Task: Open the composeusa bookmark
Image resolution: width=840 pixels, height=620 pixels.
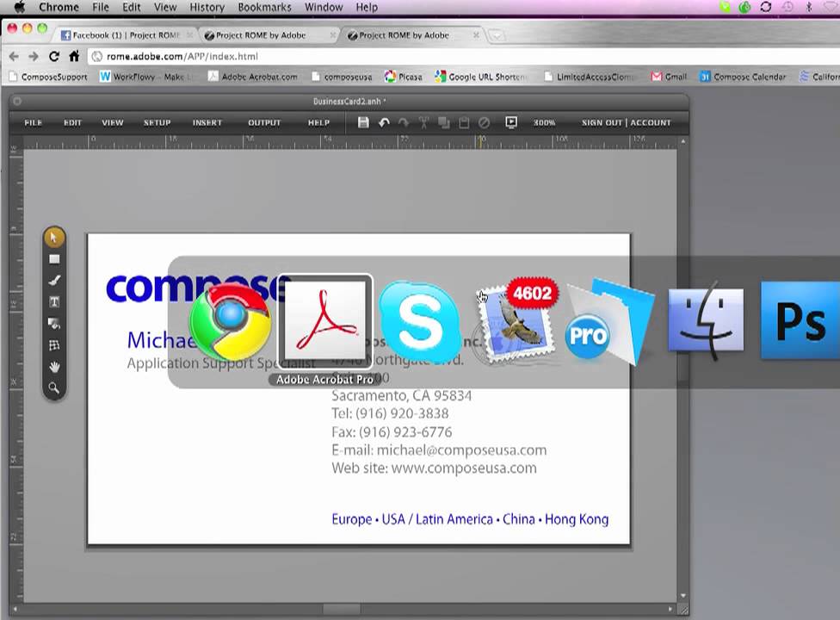Action: click(342, 77)
